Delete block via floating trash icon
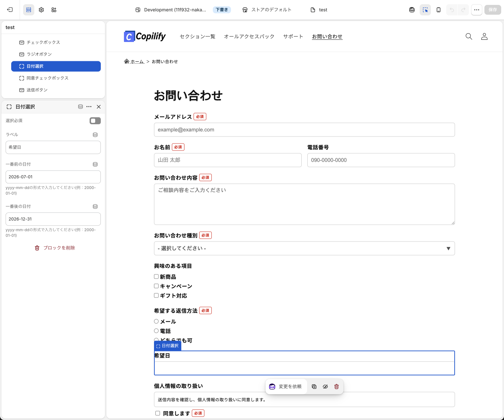 (337, 387)
